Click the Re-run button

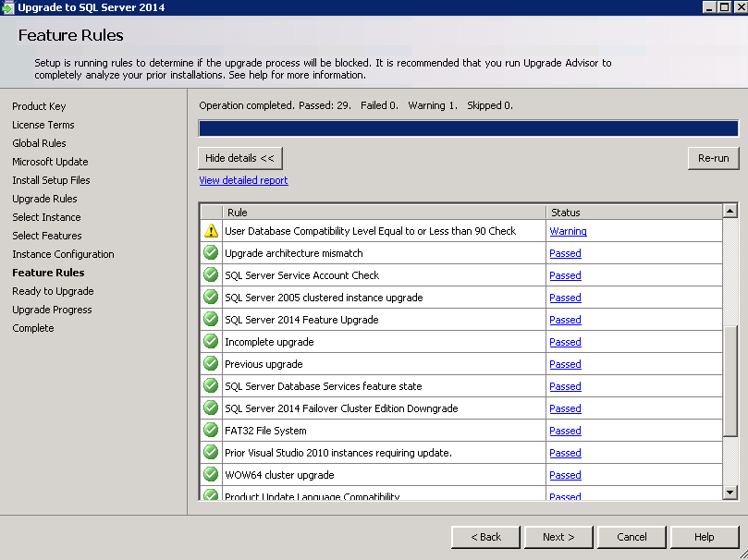pyautogui.click(x=713, y=158)
